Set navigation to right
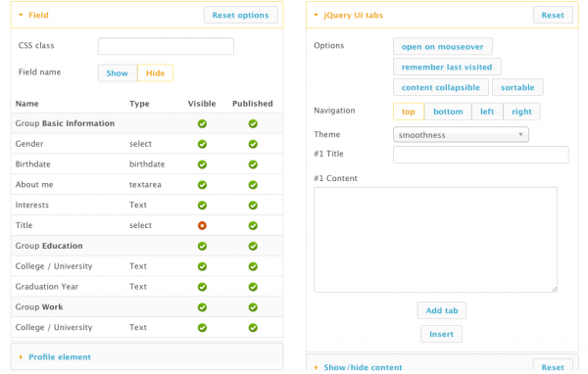The width and height of the screenshot is (588, 374). [x=521, y=112]
